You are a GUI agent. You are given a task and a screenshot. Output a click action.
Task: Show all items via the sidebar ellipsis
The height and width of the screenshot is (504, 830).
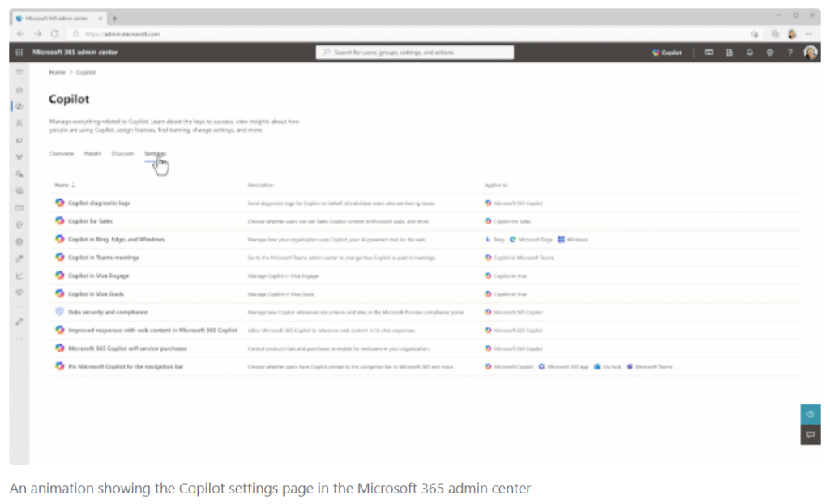[19, 339]
